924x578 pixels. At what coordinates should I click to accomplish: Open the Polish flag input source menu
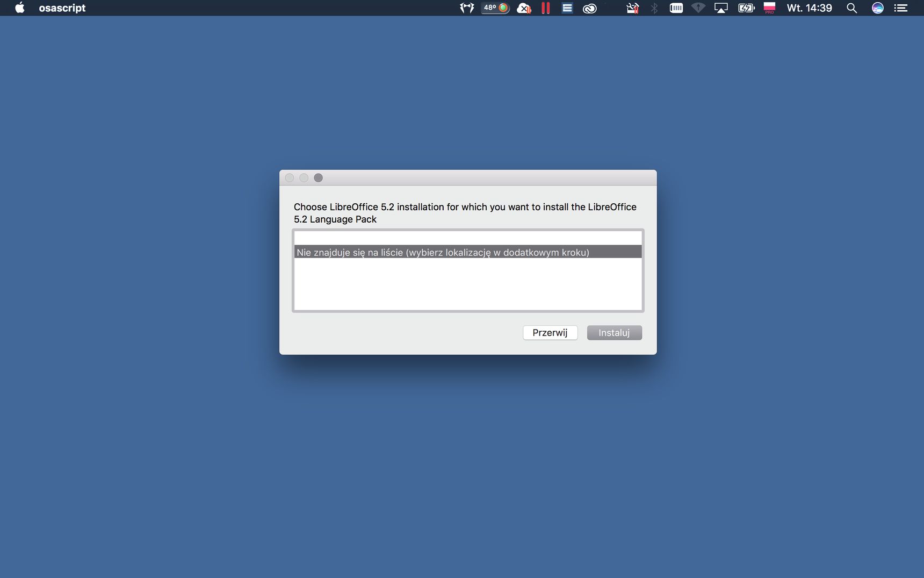769,8
